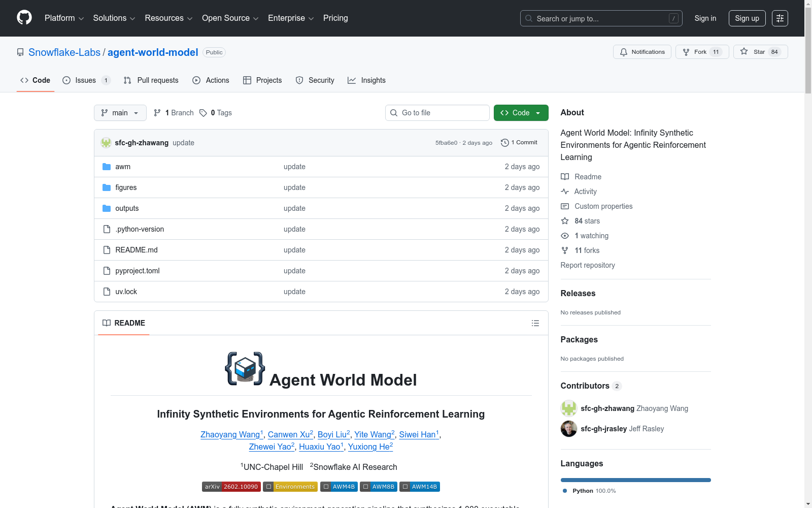The image size is (812, 508).
Task: Open the awm folder icon
Action: pyautogui.click(x=107, y=167)
